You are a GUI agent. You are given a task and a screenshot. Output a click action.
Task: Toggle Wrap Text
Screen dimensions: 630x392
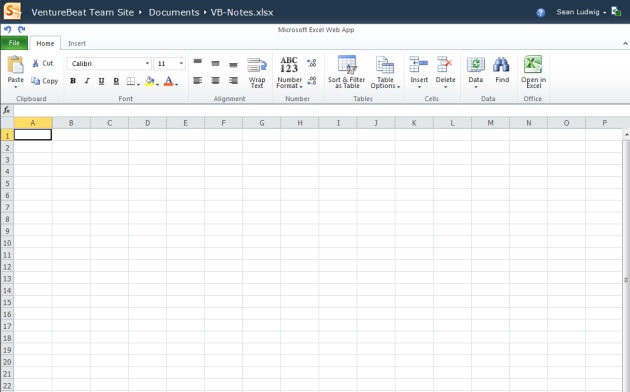[257, 73]
